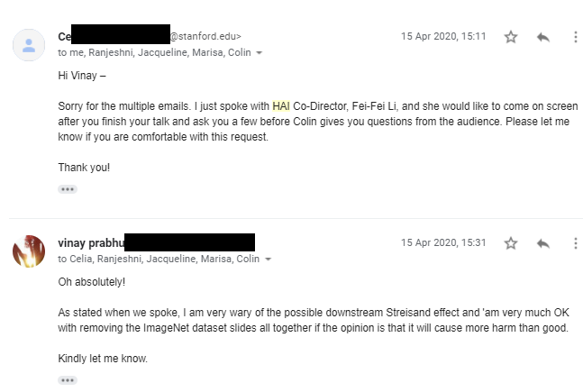The image size is (583, 392).
Task: Click the 'to me, Ranjeshni' recipients line
Action: [155, 53]
